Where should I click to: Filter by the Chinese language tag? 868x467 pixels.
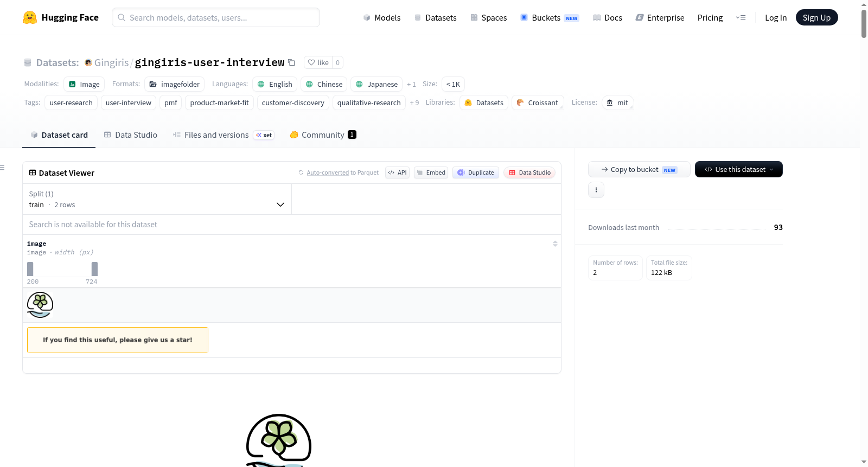coord(324,84)
